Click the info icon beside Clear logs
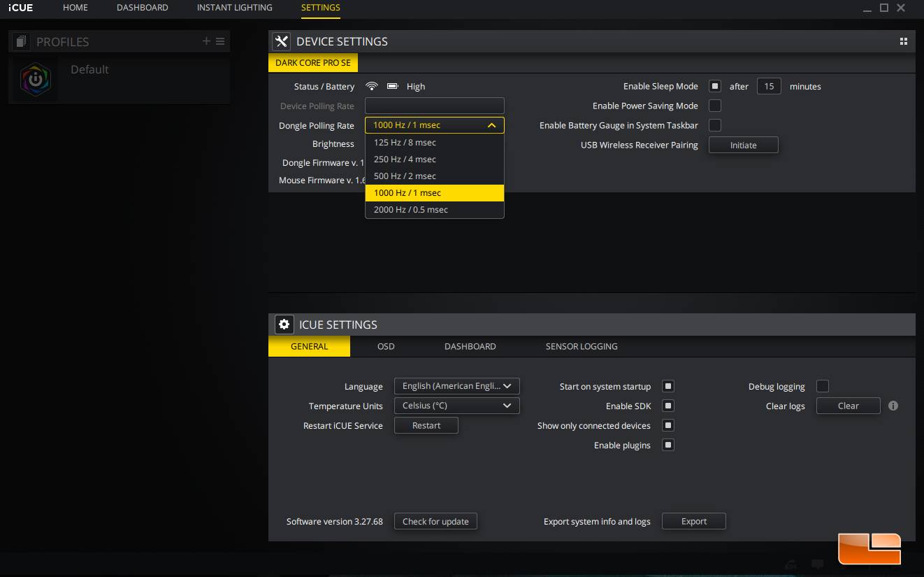This screenshot has width=924, height=577. pyautogui.click(x=893, y=406)
